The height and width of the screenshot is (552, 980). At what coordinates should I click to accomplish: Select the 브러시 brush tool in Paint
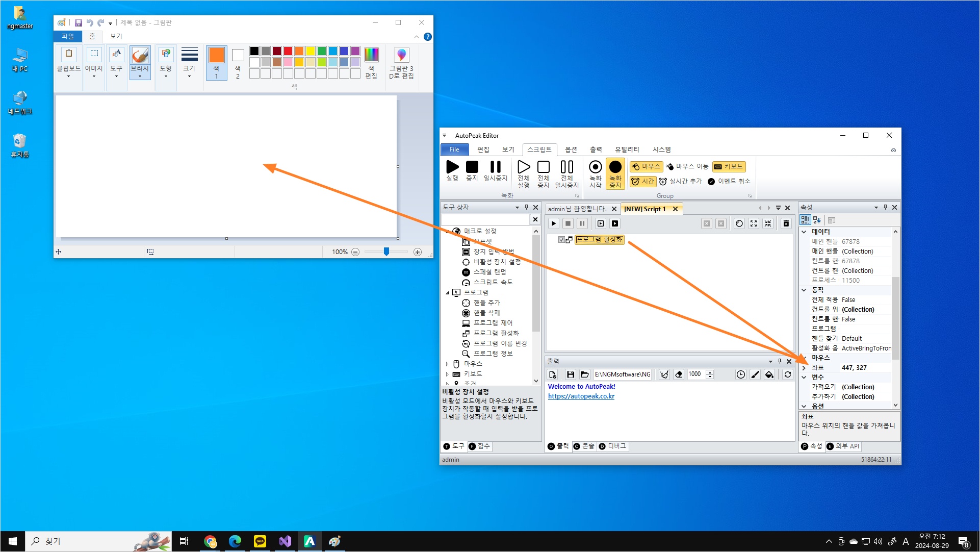click(x=140, y=55)
